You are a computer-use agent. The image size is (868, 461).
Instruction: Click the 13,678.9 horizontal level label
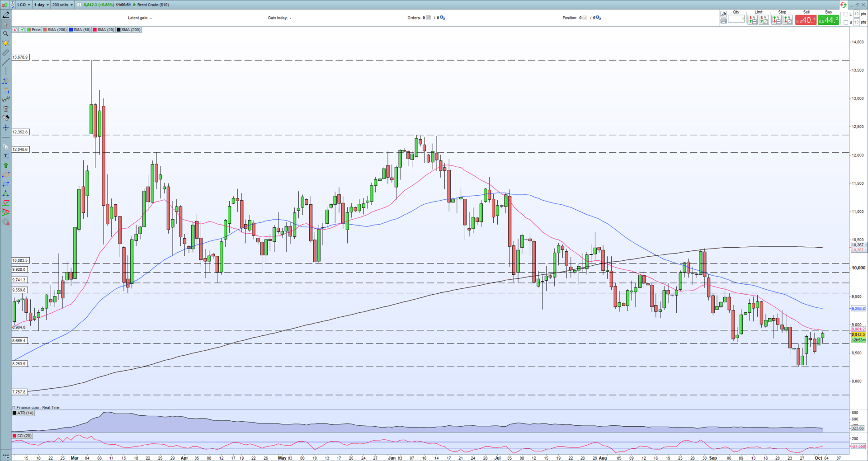coord(20,57)
